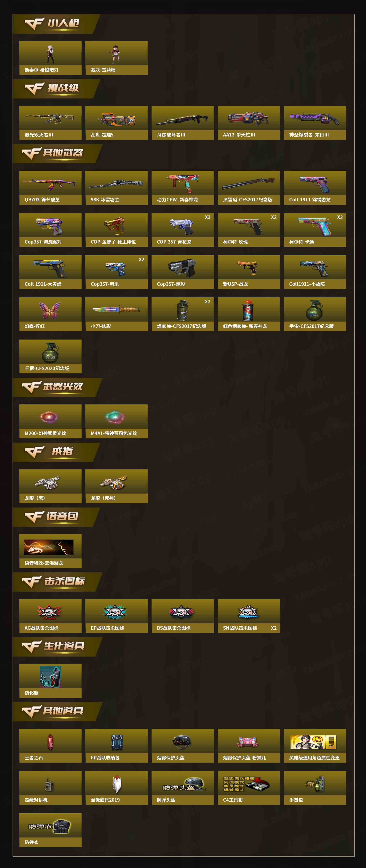Click the M200-幻神紫橙光效 glow effect

pos(50,421)
